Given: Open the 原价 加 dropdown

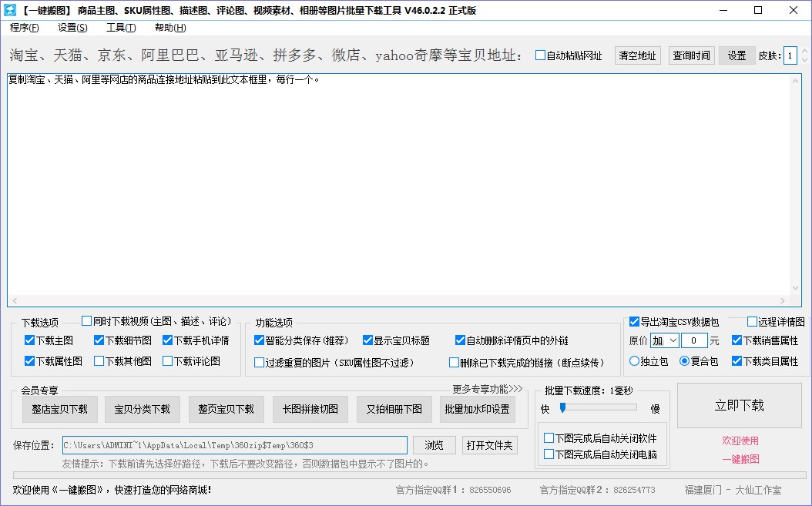Looking at the screenshot, I should (664, 340).
